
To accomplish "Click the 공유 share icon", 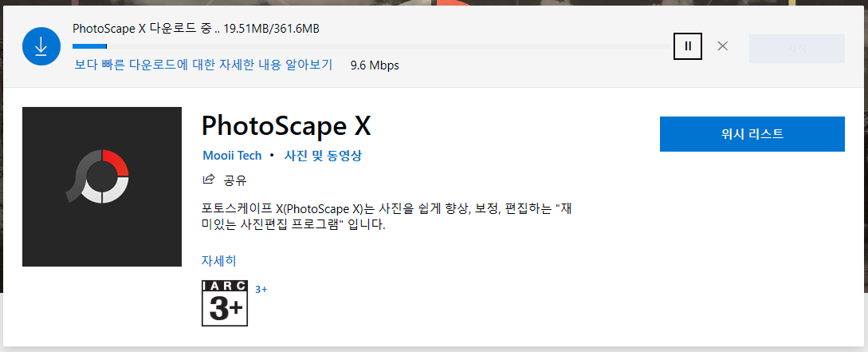I will point(209,180).
